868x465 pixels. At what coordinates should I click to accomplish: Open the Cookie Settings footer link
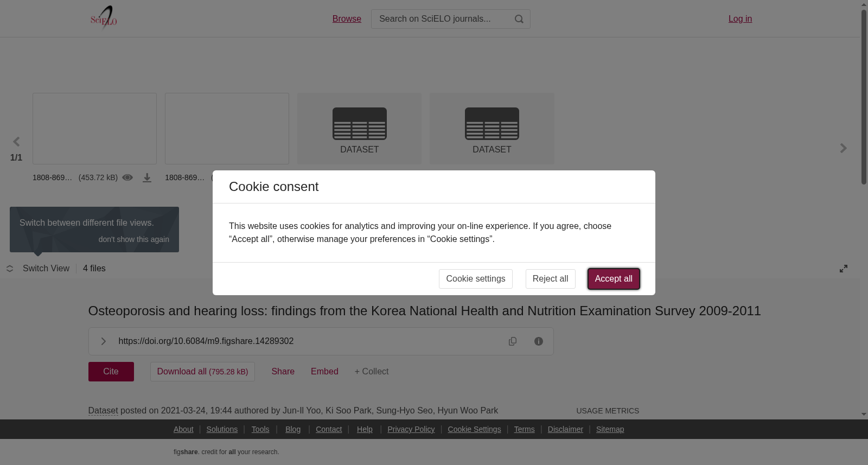474,429
